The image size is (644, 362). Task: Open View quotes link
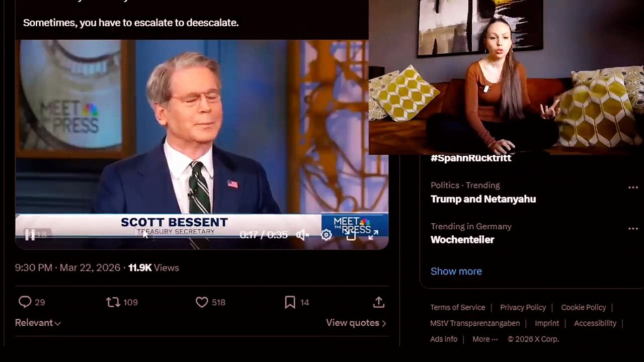[356, 323]
